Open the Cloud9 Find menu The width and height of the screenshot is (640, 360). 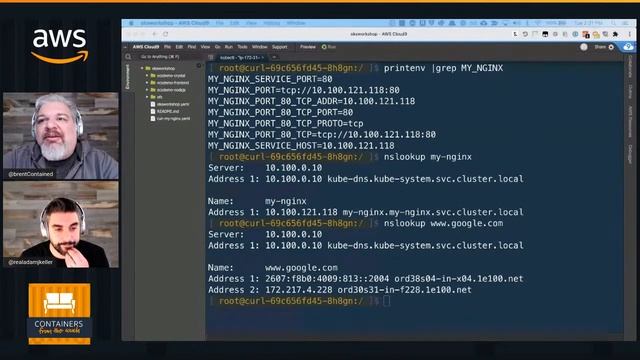click(x=192, y=47)
